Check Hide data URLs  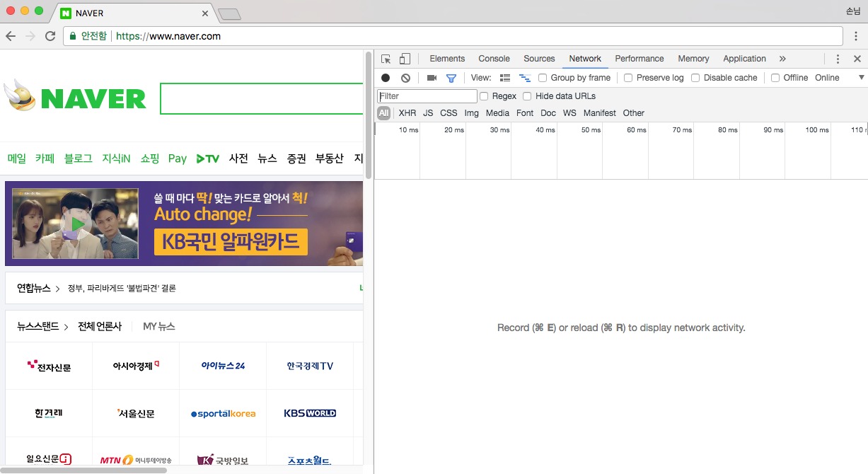click(x=527, y=96)
